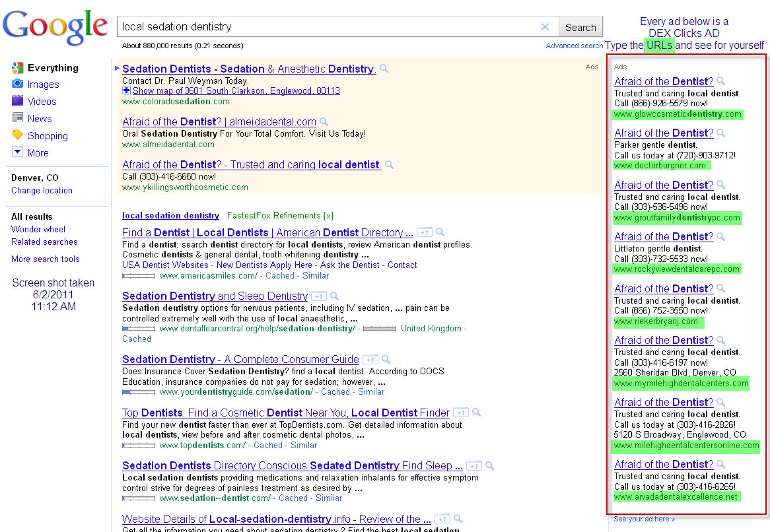Open Instant Preview magnifier for Sedation Dentists ad

click(x=383, y=69)
